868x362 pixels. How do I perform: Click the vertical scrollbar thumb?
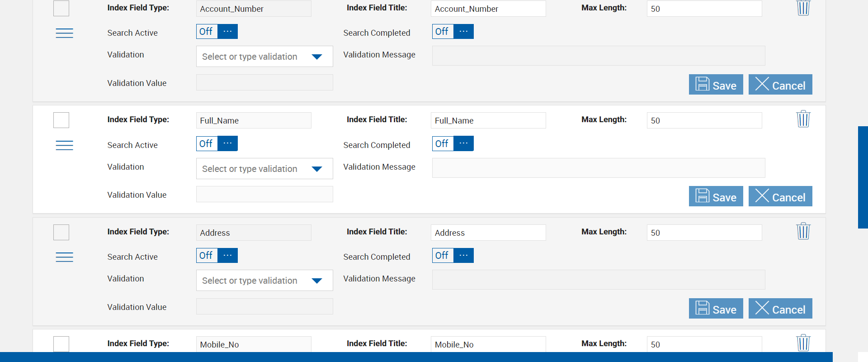(863, 177)
